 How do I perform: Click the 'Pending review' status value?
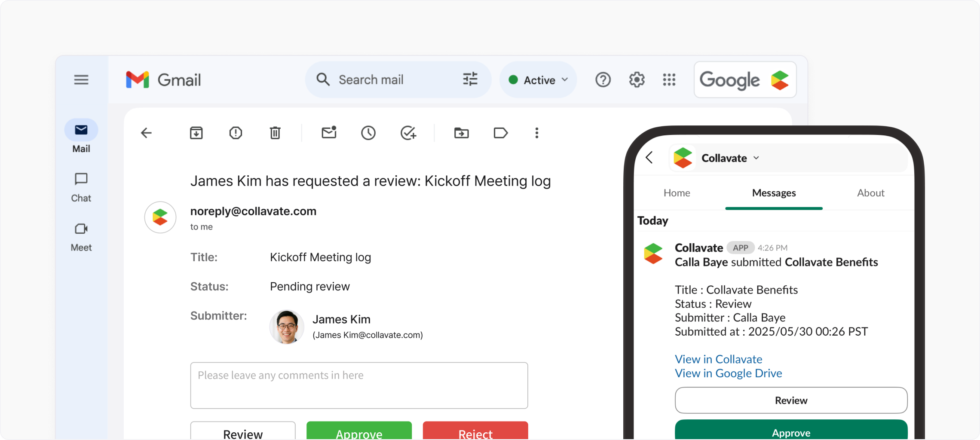point(309,287)
